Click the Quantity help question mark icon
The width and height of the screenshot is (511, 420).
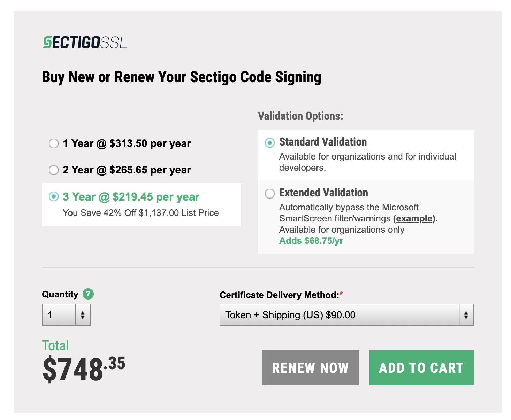(x=88, y=294)
